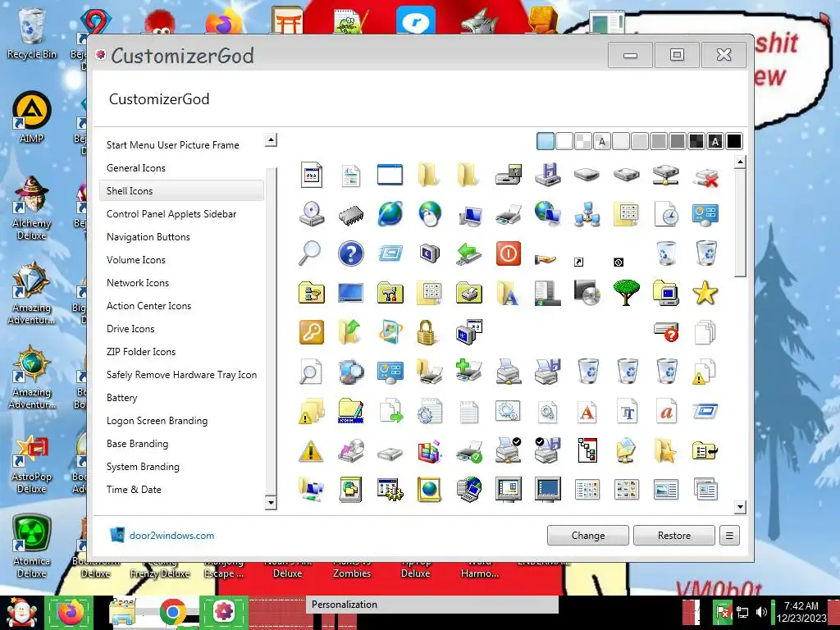840x630 pixels.
Task: Click the Personalization taskbar window button
Action: pyautogui.click(x=431, y=605)
